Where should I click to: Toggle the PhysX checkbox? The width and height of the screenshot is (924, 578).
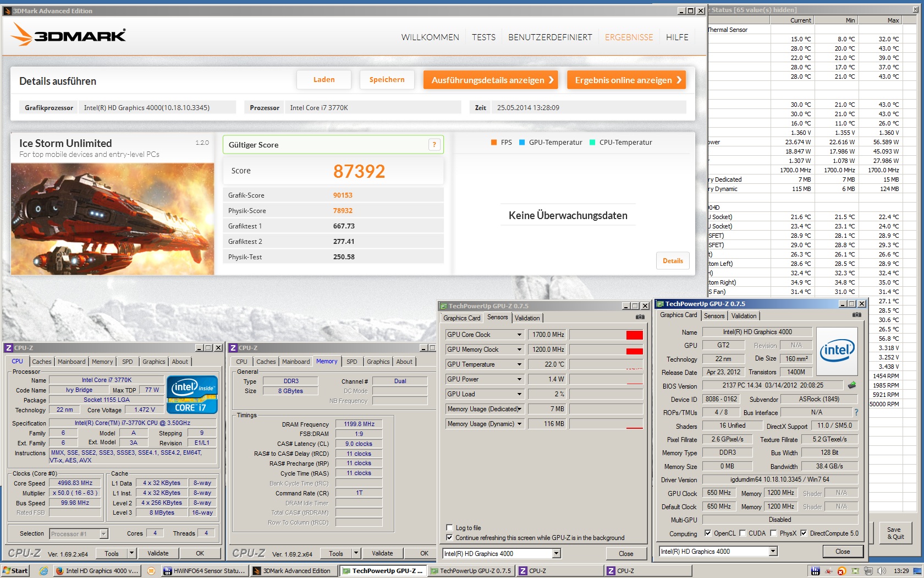pyautogui.click(x=773, y=533)
